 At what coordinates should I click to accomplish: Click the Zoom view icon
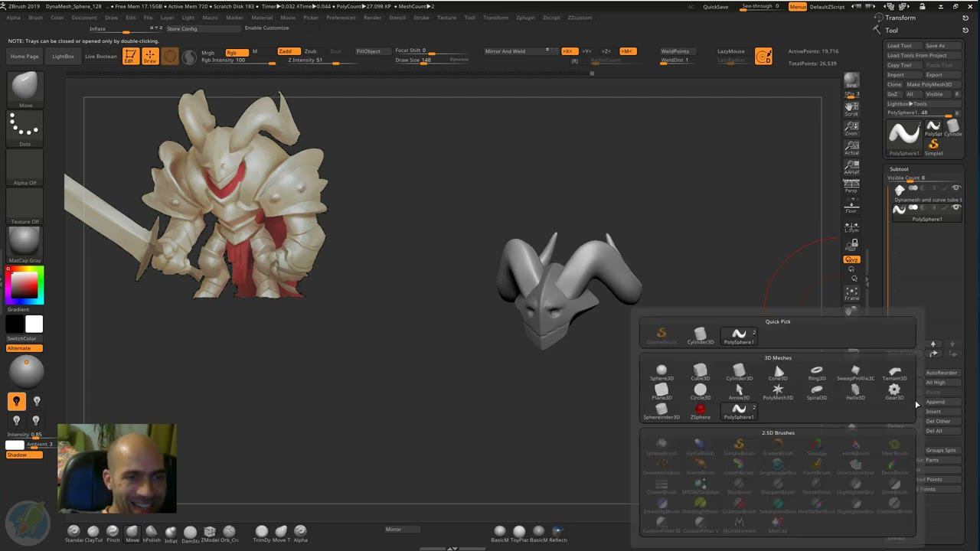851,128
